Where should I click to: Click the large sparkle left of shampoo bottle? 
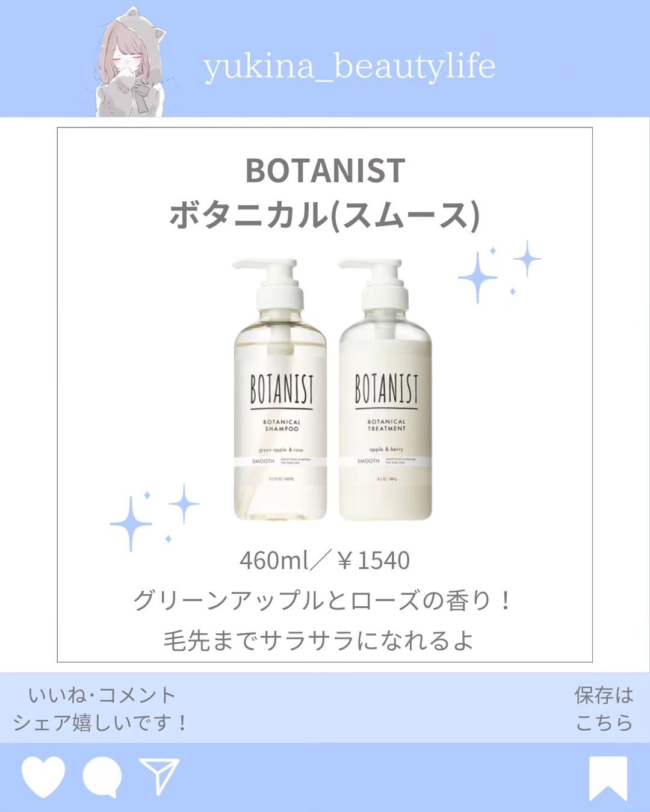[x=131, y=524]
